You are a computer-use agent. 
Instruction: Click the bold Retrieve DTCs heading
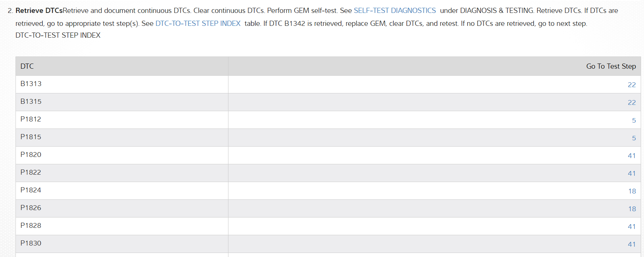click(39, 11)
